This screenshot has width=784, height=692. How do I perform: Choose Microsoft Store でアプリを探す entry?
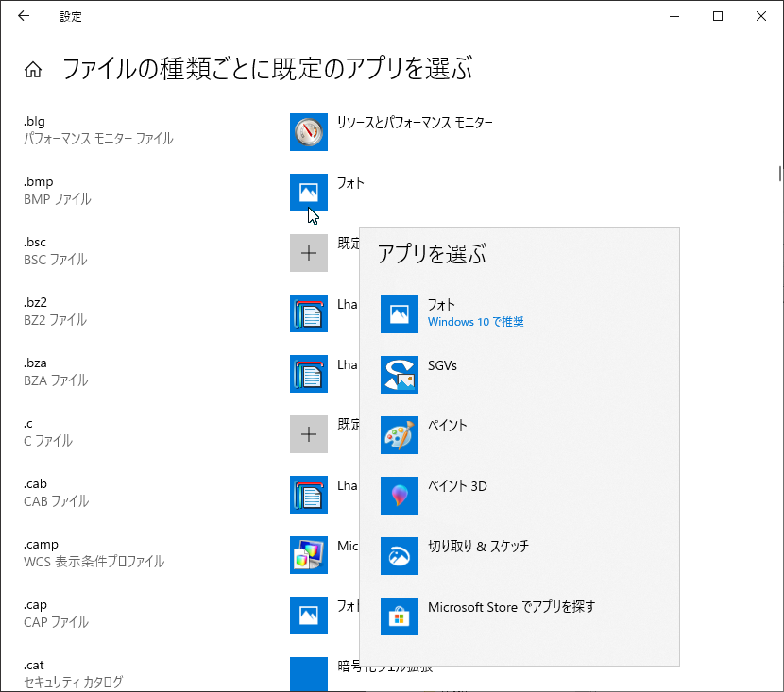click(x=512, y=607)
